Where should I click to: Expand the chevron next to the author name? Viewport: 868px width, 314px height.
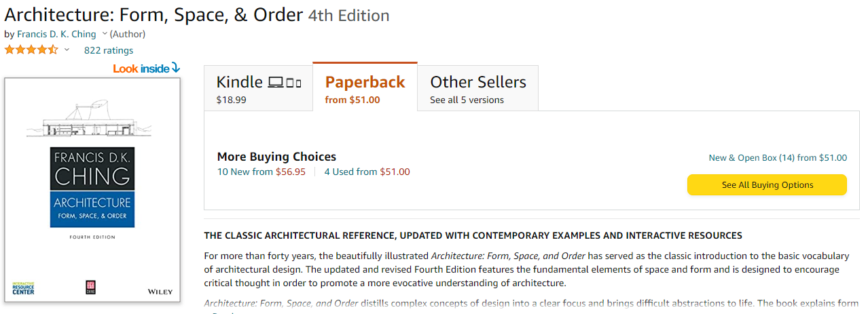coord(105,34)
